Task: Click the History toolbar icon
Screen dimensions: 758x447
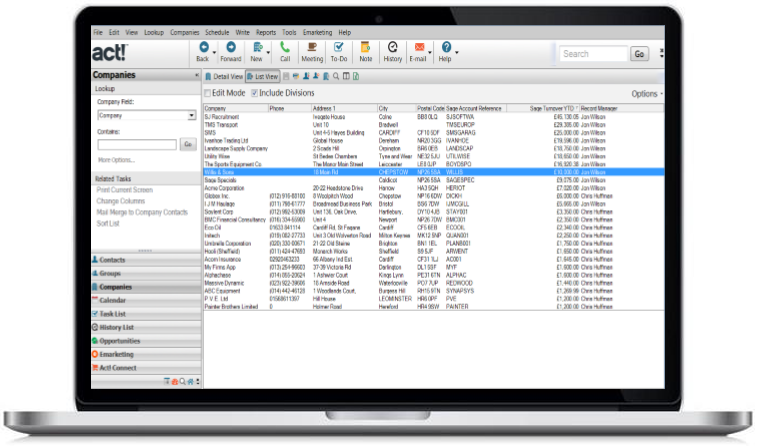Action: tap(393, 47)
